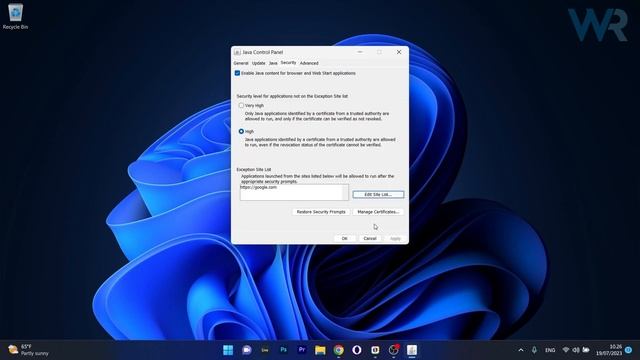Toggle Enable Java content for browser checkbox
640x360 pixels.
click(237, 73)
